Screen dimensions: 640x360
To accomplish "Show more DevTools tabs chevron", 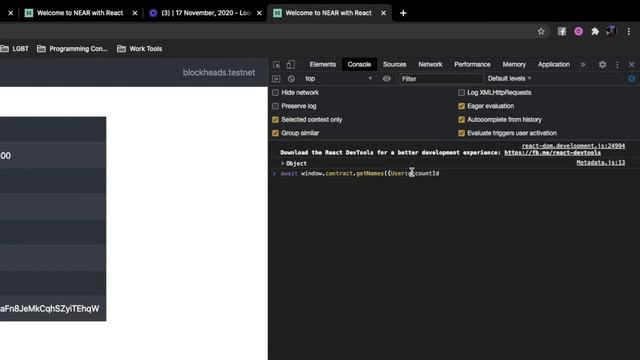I will tap(582, 64).
